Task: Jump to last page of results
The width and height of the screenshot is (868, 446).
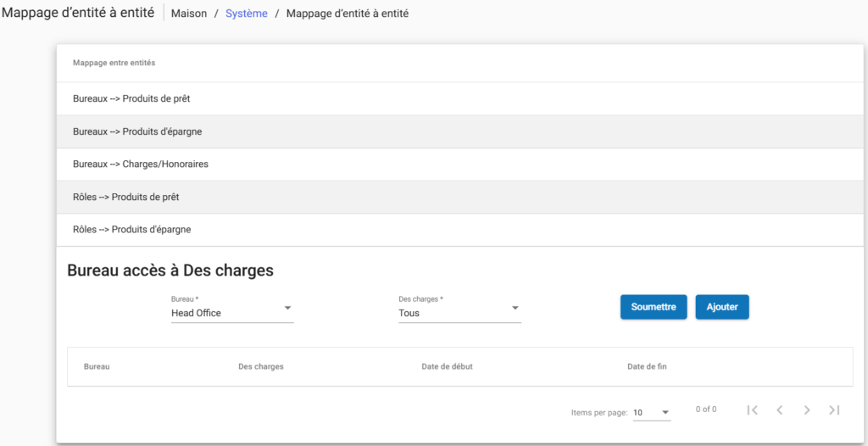Action: point(834,410)
